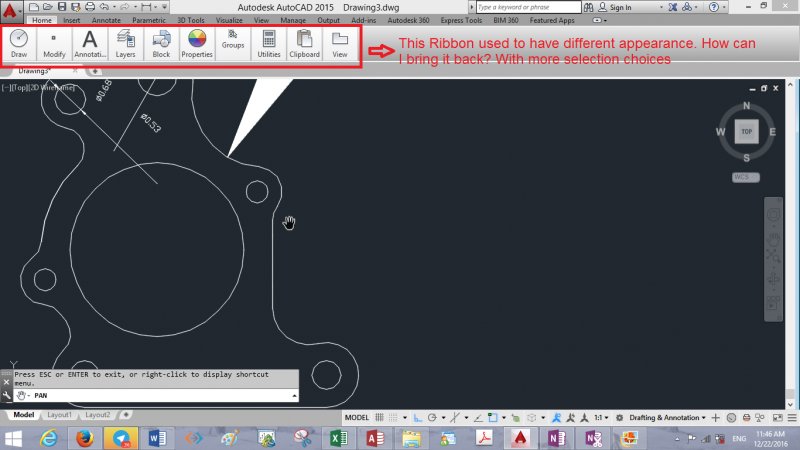The height and width of the screenshot is (450, 800).
Task: Open the Parametric ribbon tab
Action: pos(148,20)
